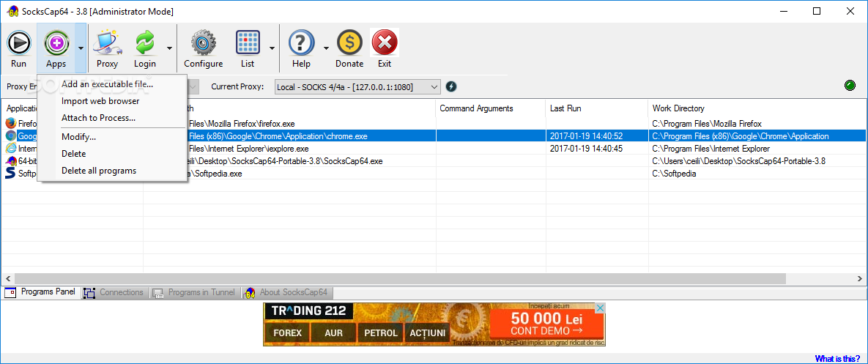
Task: Switch to the Programs Panel tab
Action: coord(41,292)
